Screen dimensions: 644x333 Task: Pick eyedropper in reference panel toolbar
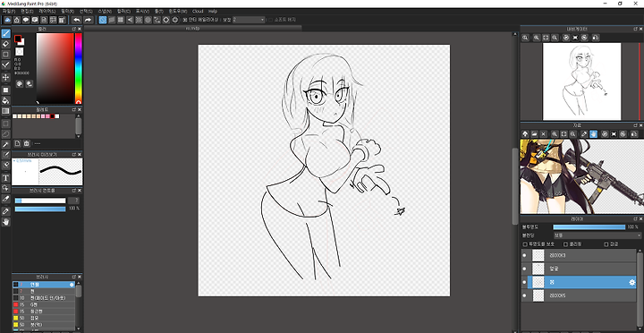(584, 134)
